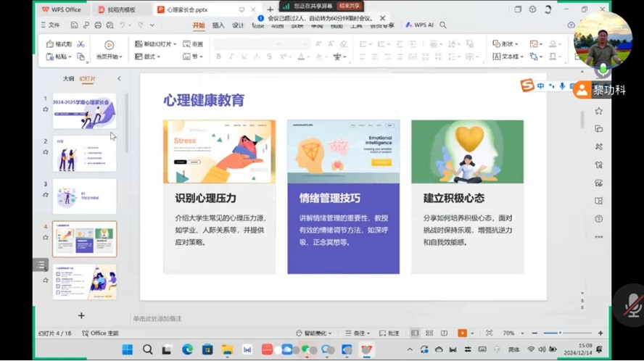
Task: Select slide 2 thumbnail in panel
Action: (x=84, y=154)
